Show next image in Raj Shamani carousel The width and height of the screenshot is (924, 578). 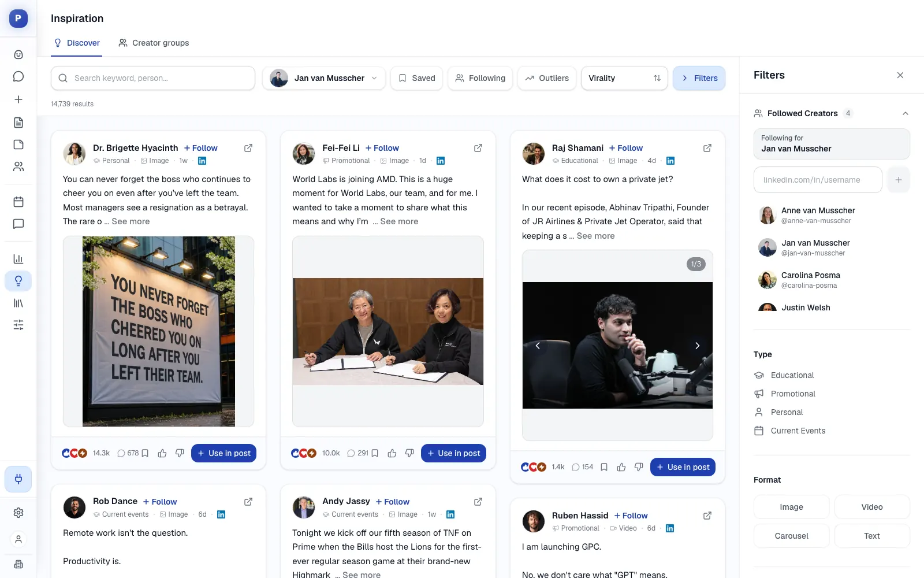click(x=697, y=346)
